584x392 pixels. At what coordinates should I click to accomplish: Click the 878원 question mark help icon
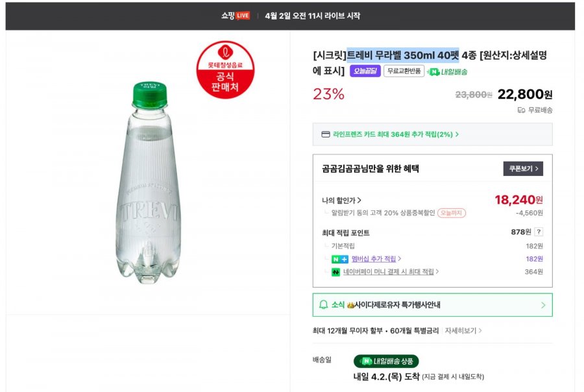point(539,232)
